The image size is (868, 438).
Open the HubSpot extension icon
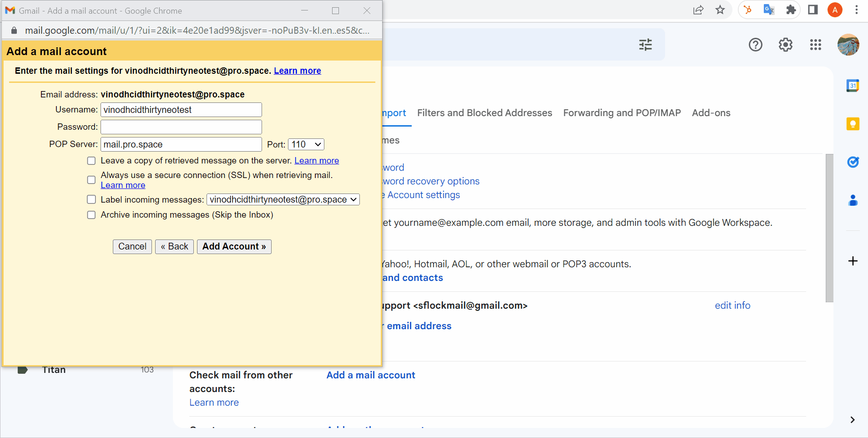(748, 10)
